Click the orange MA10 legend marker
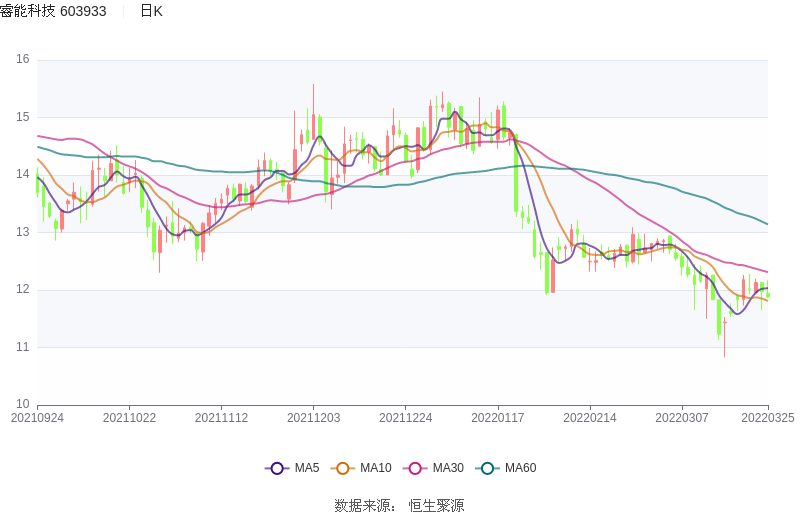The width and height of the screenshot is (800, 517). coord(343,468)
